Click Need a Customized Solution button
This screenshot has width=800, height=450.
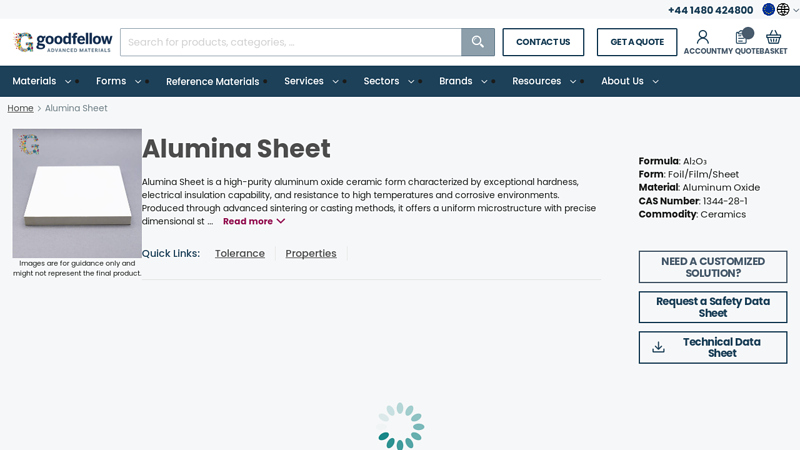click(713, 267)
